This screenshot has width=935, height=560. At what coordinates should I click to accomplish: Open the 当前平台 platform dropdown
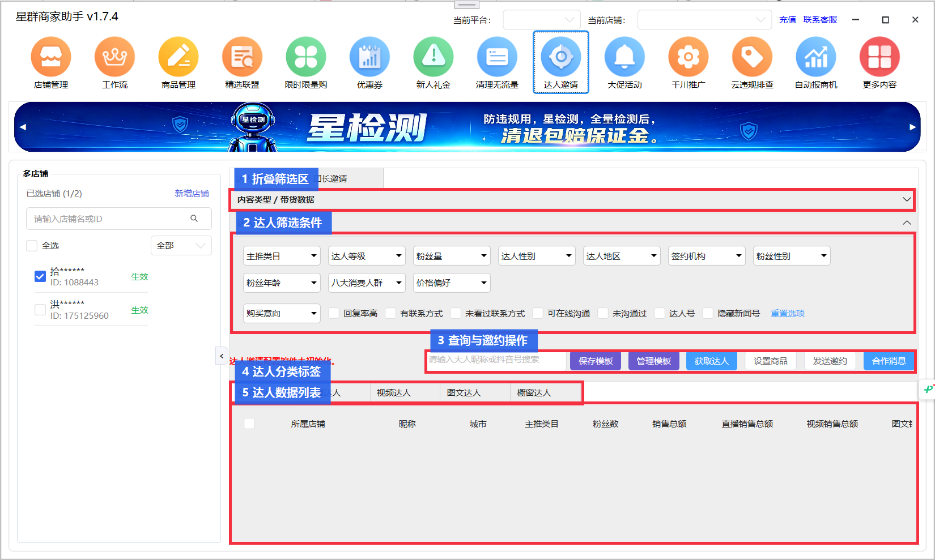(x=542, y=20)
